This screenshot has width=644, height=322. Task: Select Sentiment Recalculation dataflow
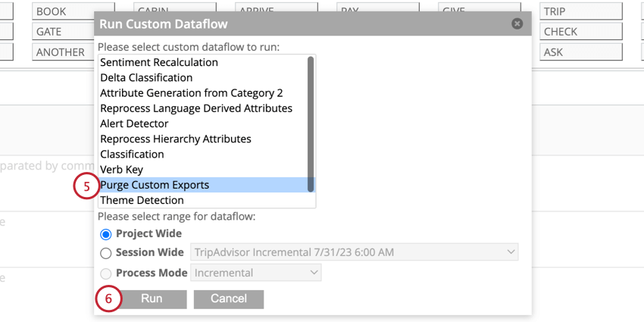coord(159,62)
